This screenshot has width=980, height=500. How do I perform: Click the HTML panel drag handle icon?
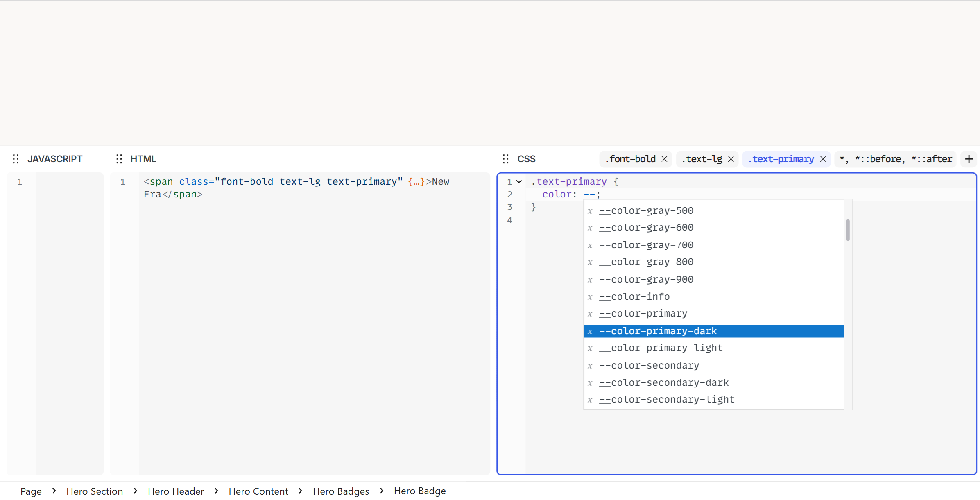click(119, 159)
